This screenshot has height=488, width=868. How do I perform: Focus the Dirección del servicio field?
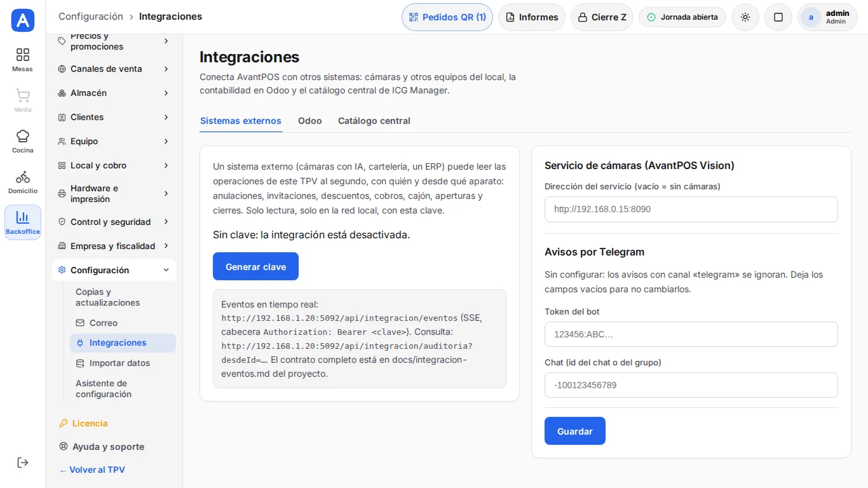pos(691,209)
